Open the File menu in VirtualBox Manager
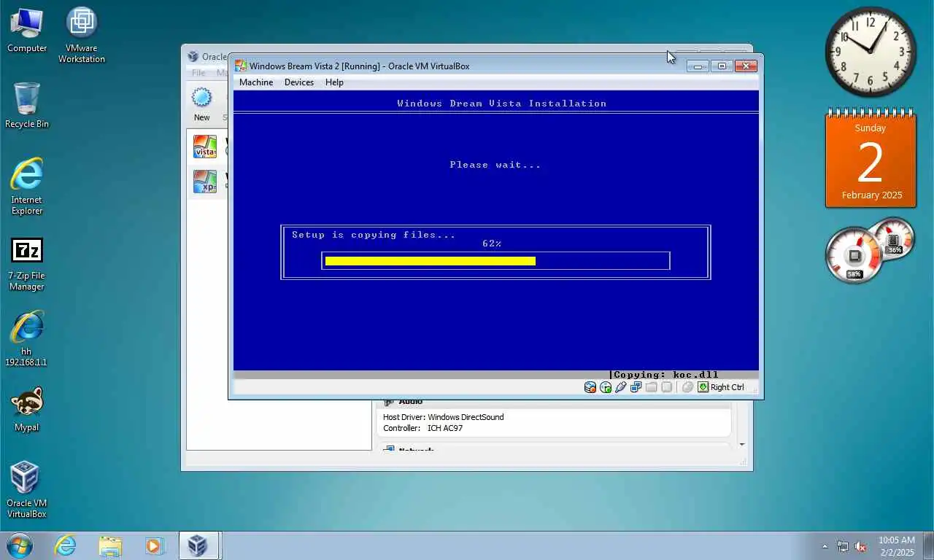The image size is (934, 560). (198, 73)
